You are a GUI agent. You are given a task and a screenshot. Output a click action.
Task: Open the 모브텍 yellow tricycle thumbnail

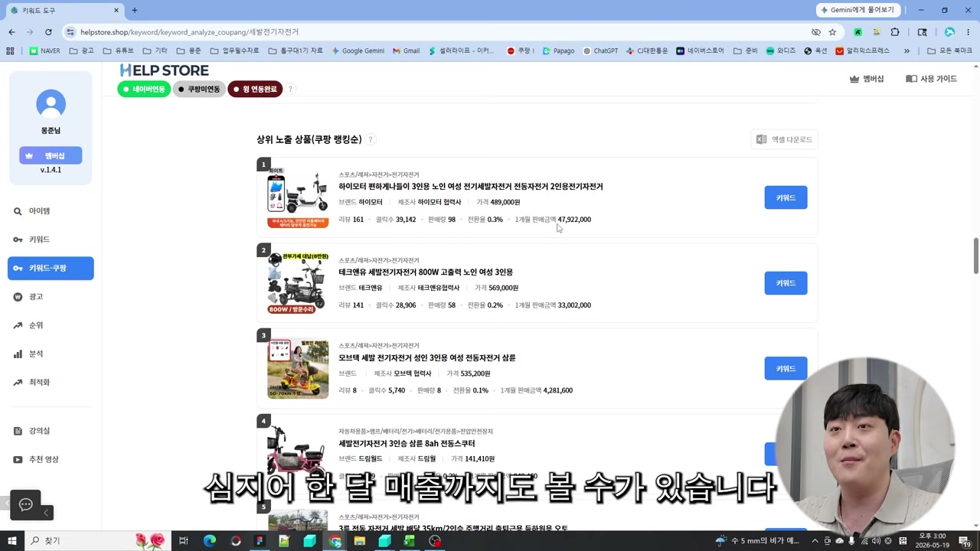tap(298, 368)
